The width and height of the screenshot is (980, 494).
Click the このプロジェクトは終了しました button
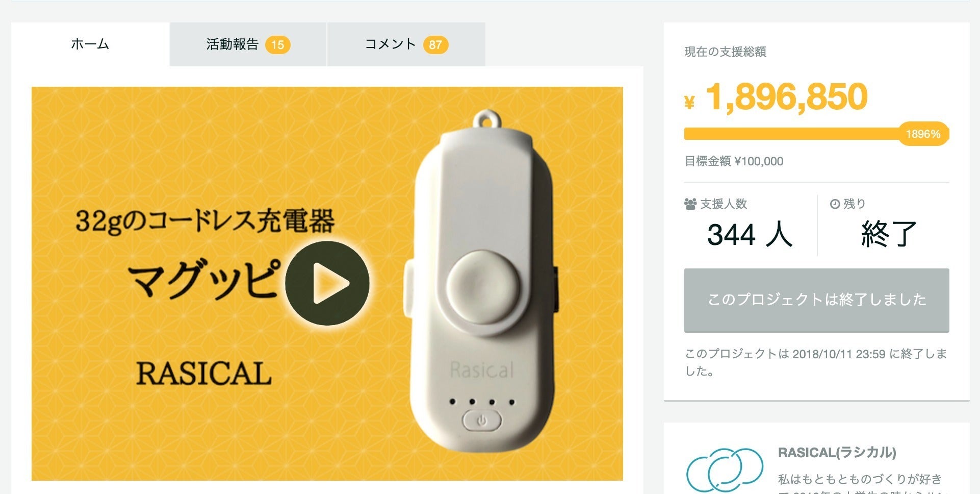tap(816, 300)
